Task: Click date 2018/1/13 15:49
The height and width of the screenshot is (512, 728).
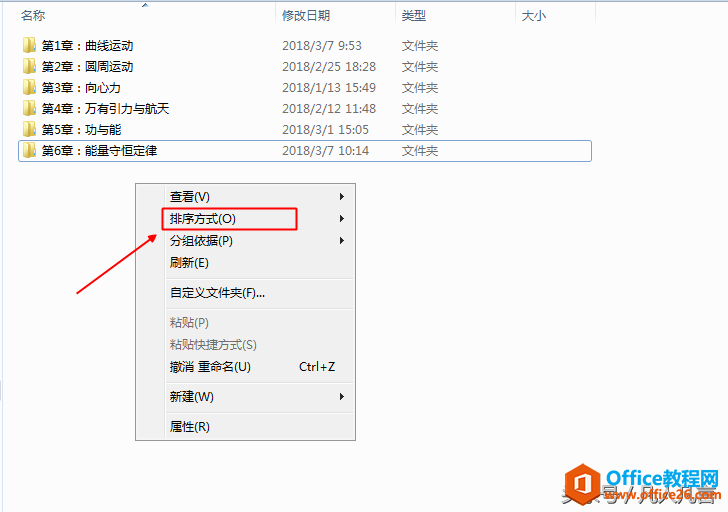Action: click(x=329, y=87)
